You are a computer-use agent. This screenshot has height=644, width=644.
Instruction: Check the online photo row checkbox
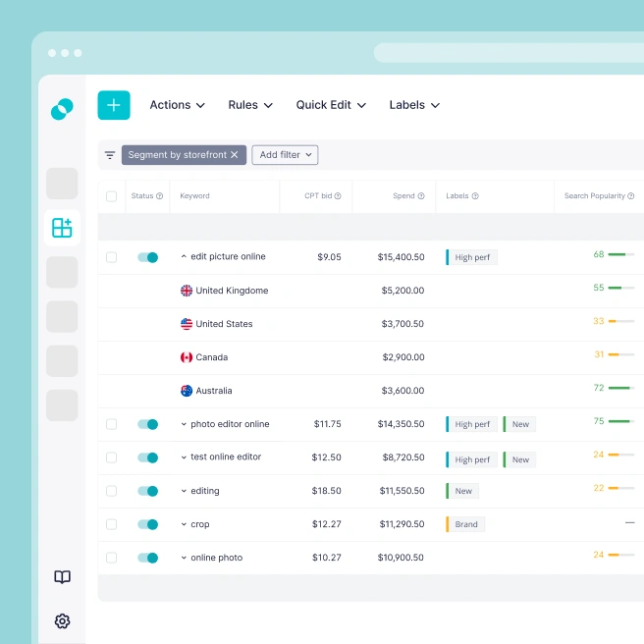(x=111, y=558)
